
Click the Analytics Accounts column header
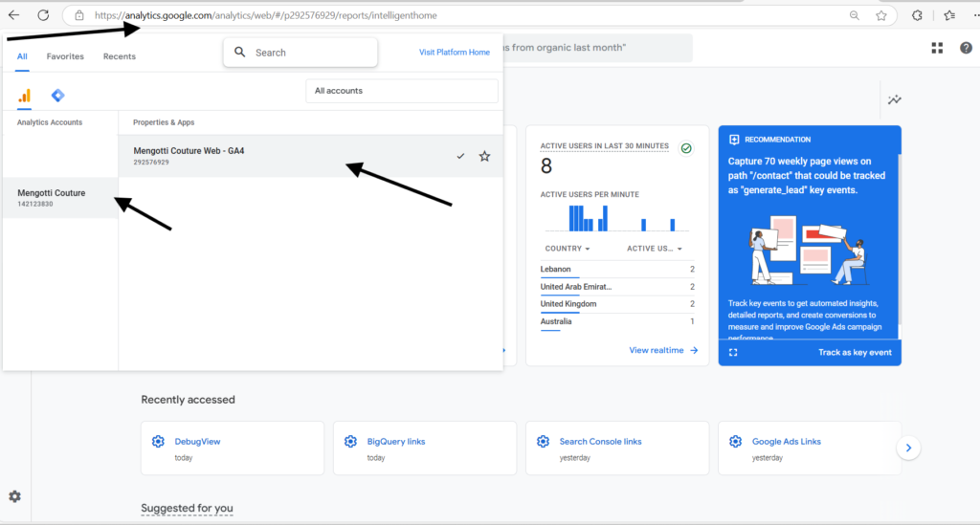[x=50, y=122]
